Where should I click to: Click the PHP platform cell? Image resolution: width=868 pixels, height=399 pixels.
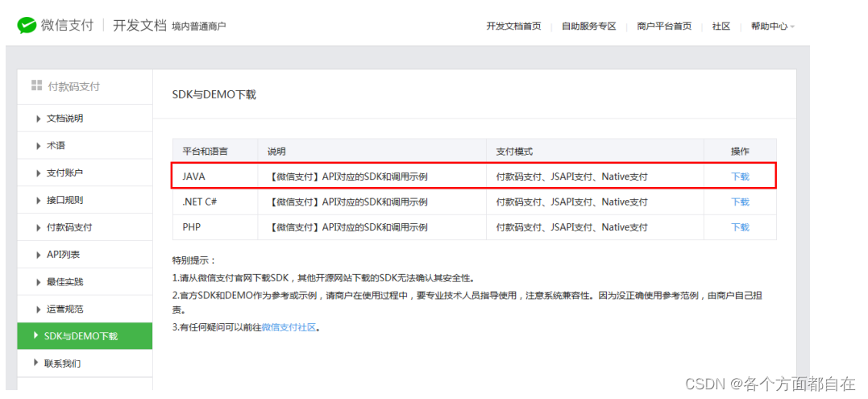tap(215, 227)
